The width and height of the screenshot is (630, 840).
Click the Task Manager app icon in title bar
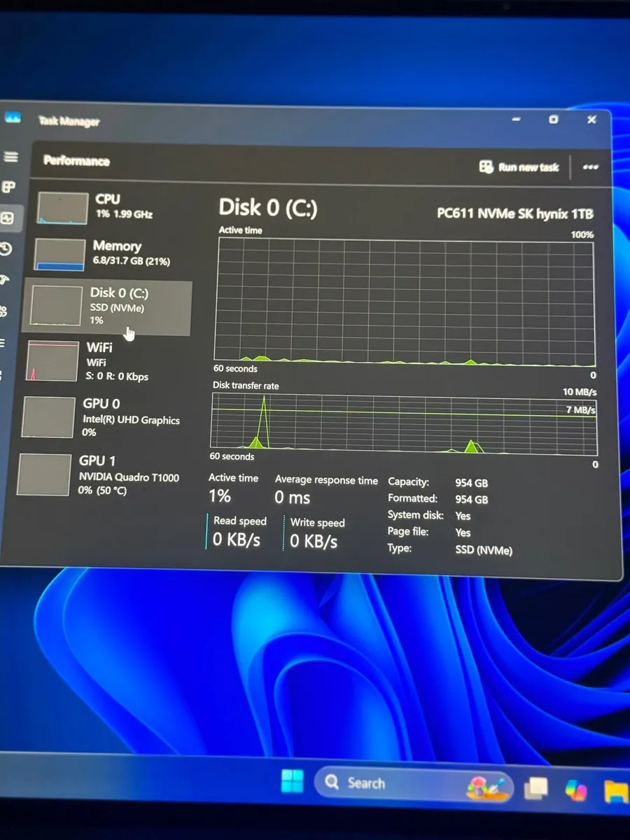(13, 118)
